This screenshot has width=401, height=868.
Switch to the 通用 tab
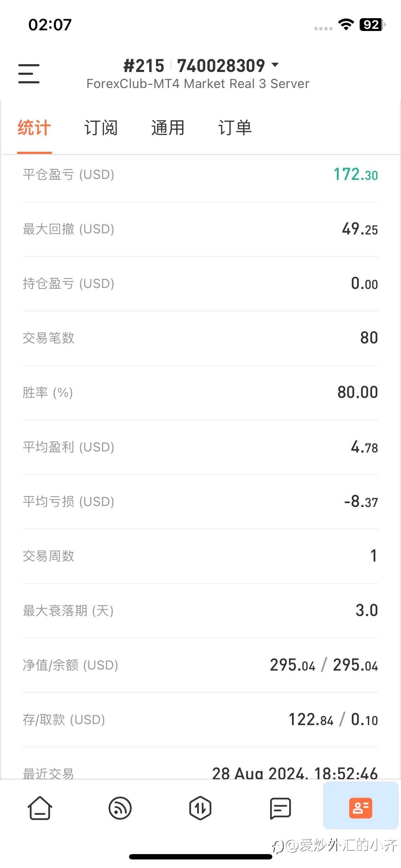click(168, 128)
